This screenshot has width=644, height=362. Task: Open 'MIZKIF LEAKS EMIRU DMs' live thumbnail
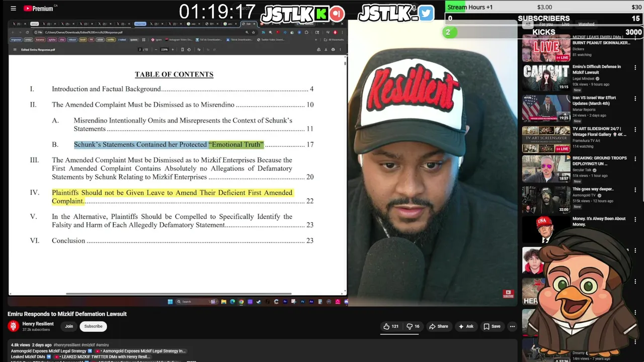[546, 49]
